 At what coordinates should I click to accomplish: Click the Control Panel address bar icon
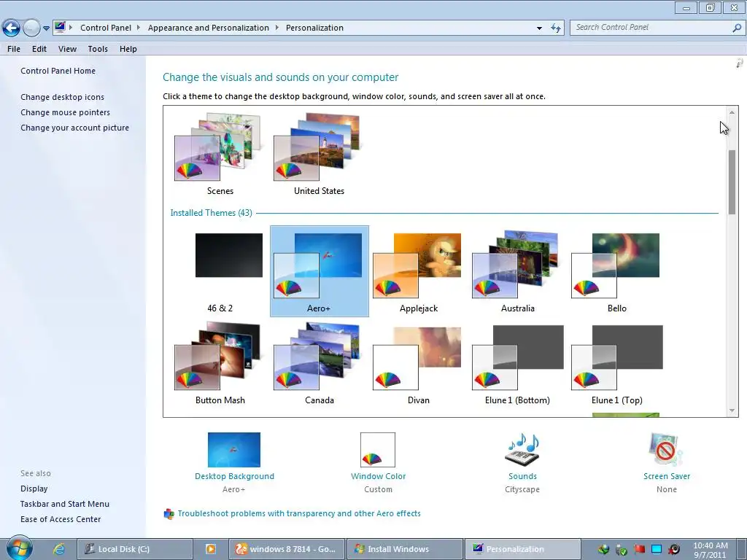click(60, 27)
